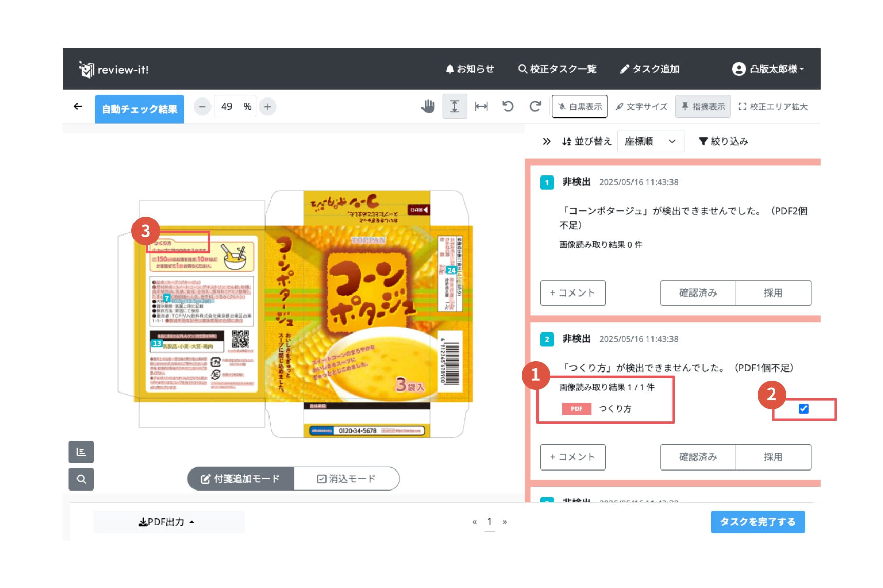The image size is (883, 588).
Task: Rotate clockwise icon
Action: 535,106
